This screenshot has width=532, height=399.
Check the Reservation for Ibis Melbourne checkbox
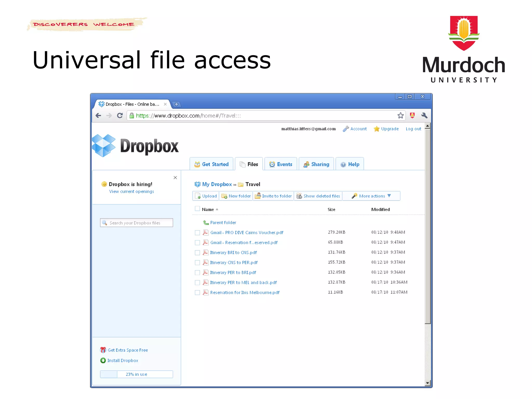[197, 292]
